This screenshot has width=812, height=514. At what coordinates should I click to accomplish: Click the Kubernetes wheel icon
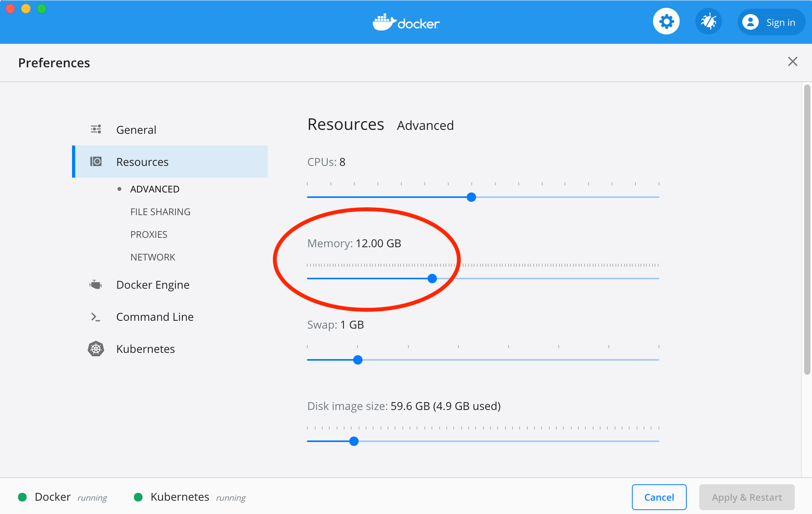96,349
